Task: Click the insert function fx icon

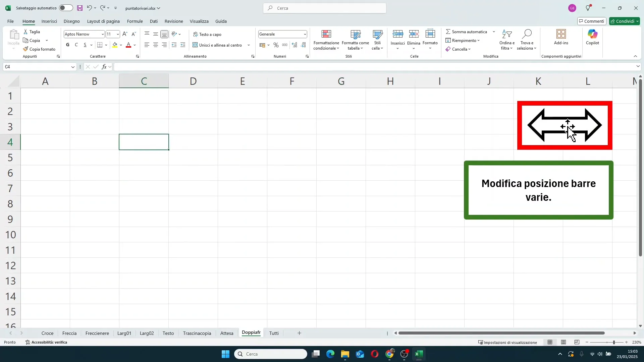Action: click(104, 67)
